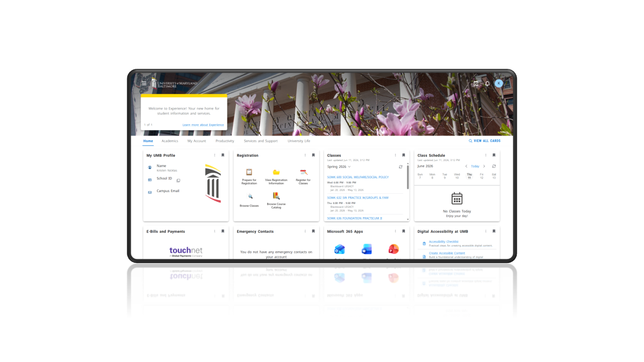This screenshot has width=644, height=362.
Task: Toggle bookmark on Classes card
Action: (x=404, y=155)
